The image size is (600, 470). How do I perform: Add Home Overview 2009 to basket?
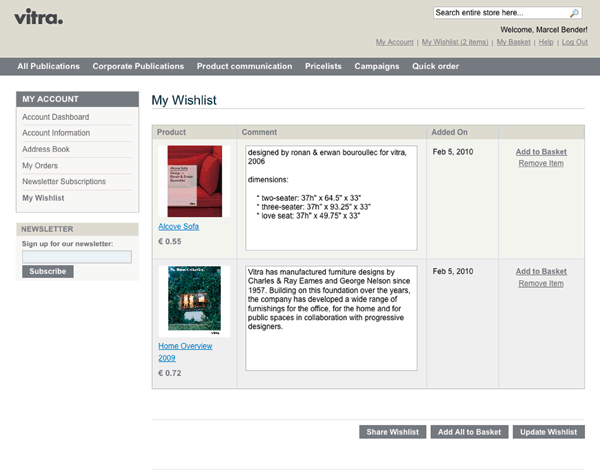[x=541, y=272]
